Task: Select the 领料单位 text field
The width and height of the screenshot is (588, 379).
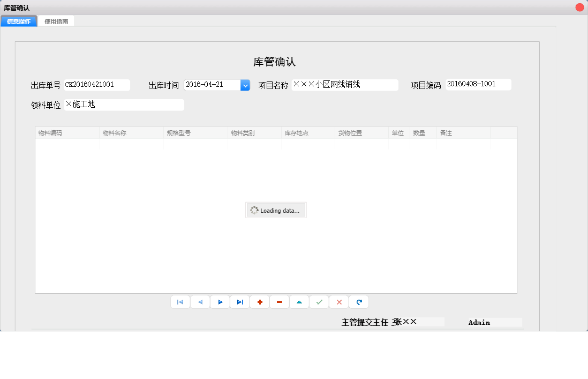Action: 123,105
